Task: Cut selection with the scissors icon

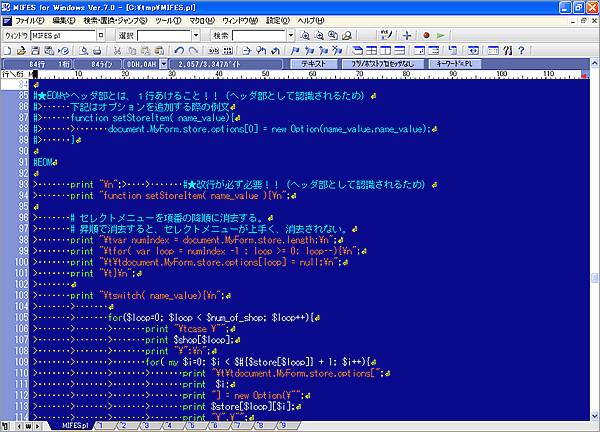Action: (117, 51)
